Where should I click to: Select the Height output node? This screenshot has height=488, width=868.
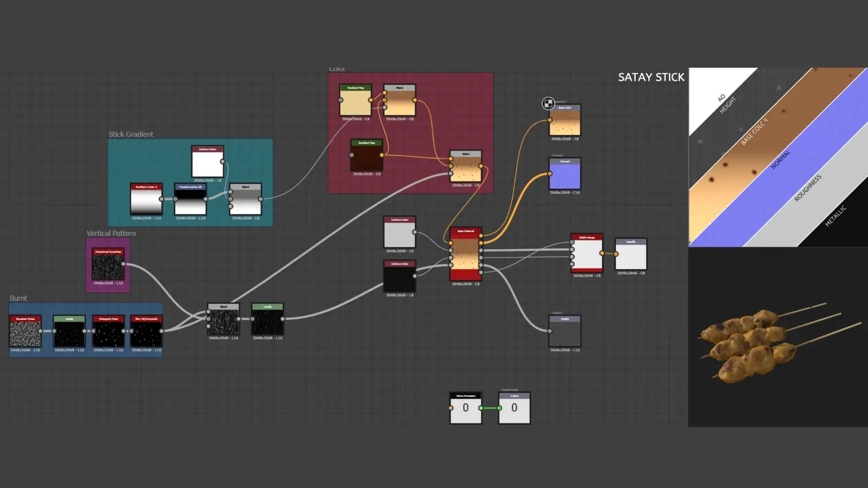(565, 331)
